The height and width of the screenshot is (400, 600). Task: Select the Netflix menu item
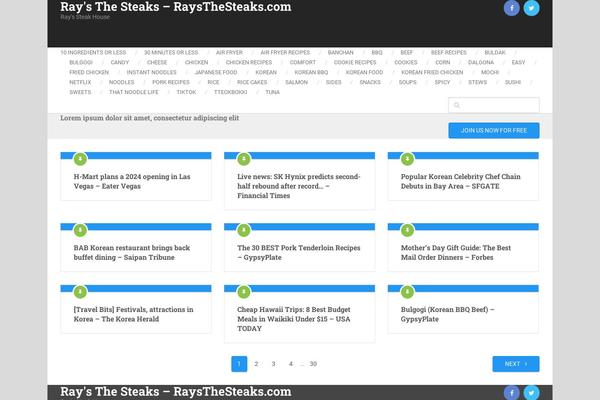tap(80, 82)
